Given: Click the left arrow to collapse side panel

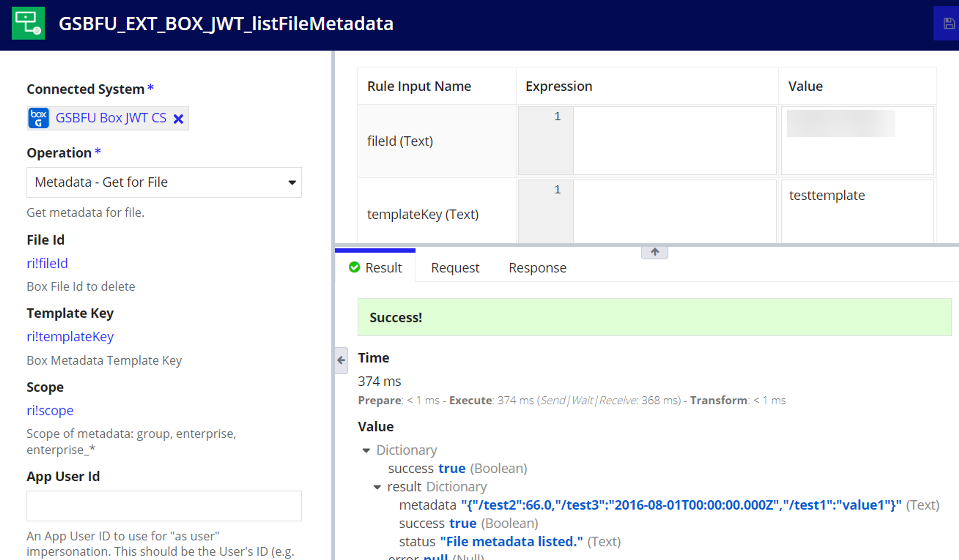Looking at the screenshot, I should (341, 360).
